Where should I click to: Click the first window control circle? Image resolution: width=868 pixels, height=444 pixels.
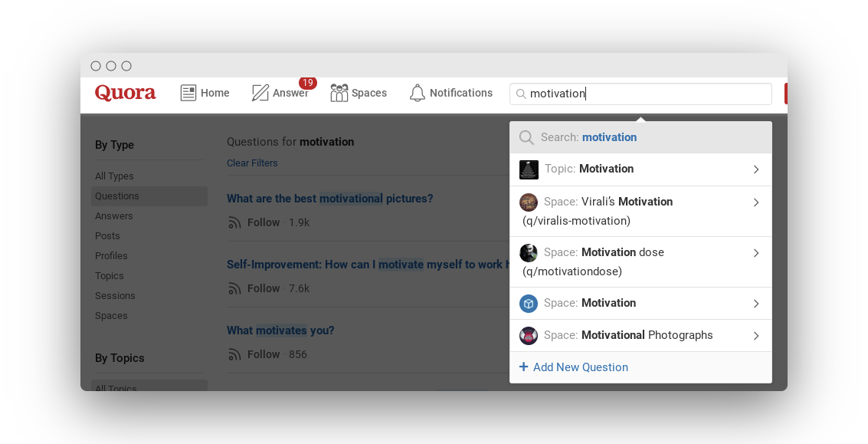click(x=96, y=66)
